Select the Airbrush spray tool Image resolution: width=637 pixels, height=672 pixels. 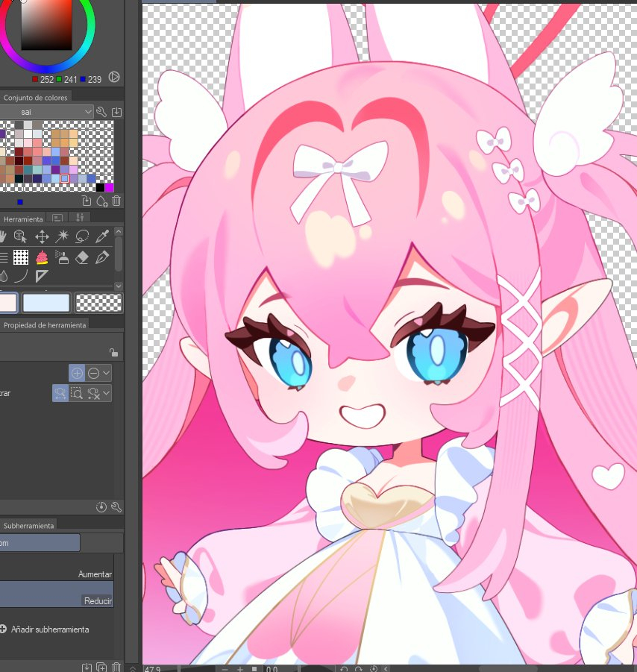[63, 257]
